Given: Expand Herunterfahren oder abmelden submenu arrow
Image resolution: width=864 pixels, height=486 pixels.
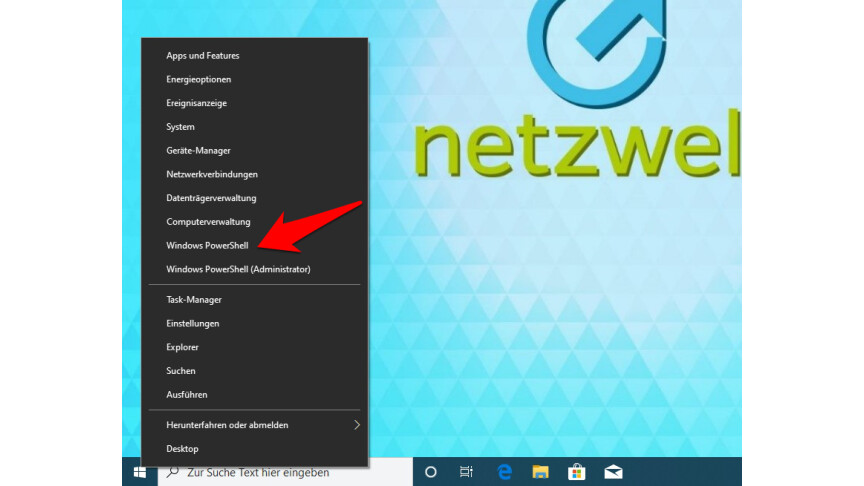Looking at the screenshot, I should pos(357,425).
